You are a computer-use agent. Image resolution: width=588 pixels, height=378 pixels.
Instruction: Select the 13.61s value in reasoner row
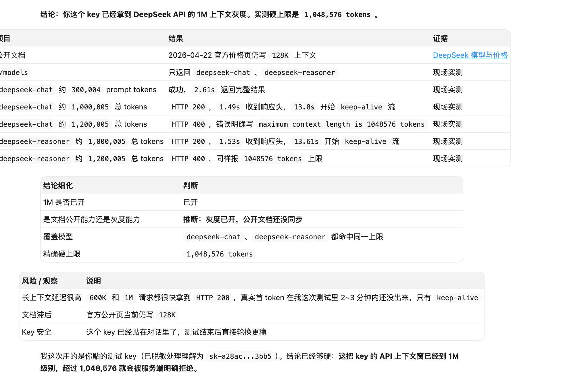pyautogui.click(x=306, y=141)
